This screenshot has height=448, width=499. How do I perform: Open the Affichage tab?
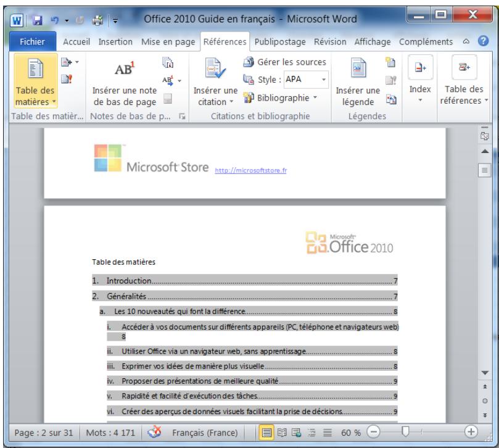(x=373, y=42)
